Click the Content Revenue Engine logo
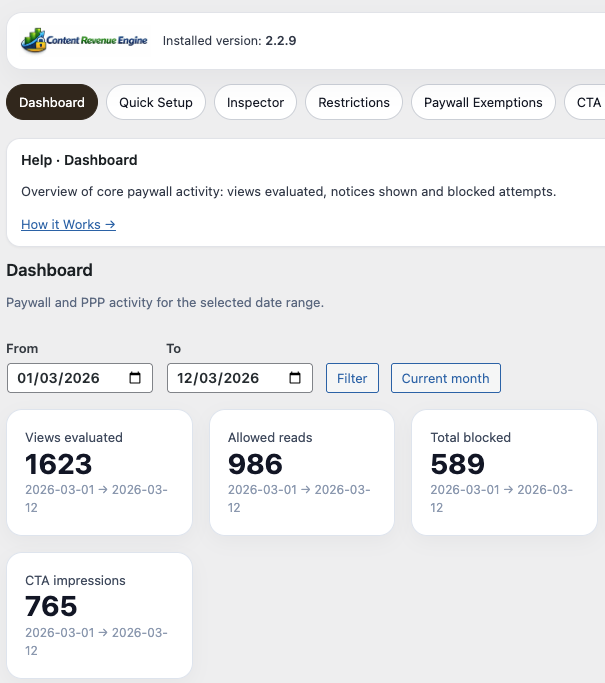The height and width of the screenshot is (683, 605). click(85, 41)
